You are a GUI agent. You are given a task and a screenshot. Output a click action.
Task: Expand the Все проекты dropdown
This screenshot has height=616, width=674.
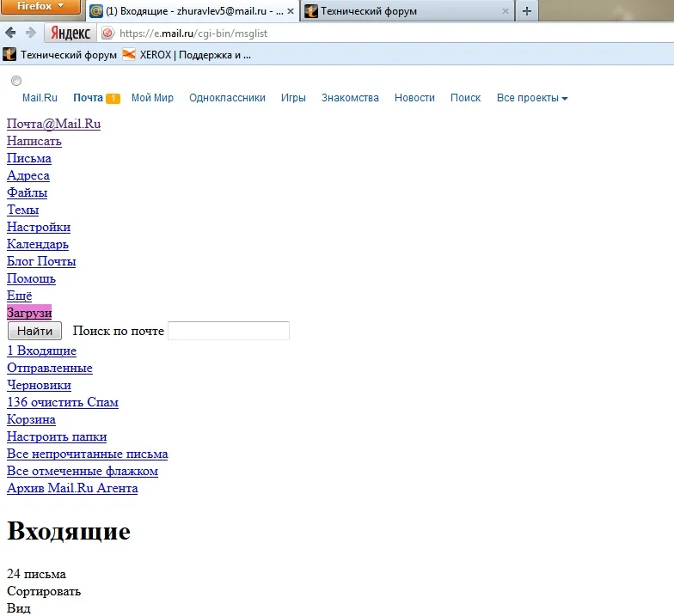coord(532,98)
